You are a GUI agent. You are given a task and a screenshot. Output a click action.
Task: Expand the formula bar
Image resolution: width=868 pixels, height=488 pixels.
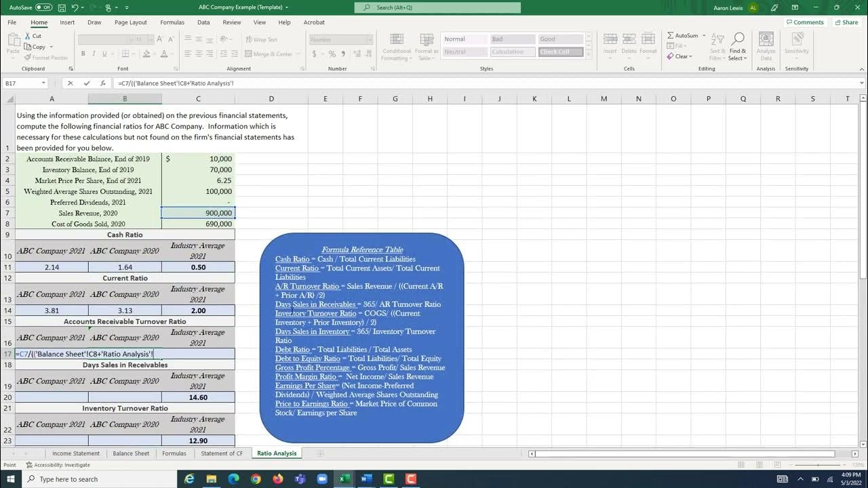pyautogui.click(x=862, y=83)
